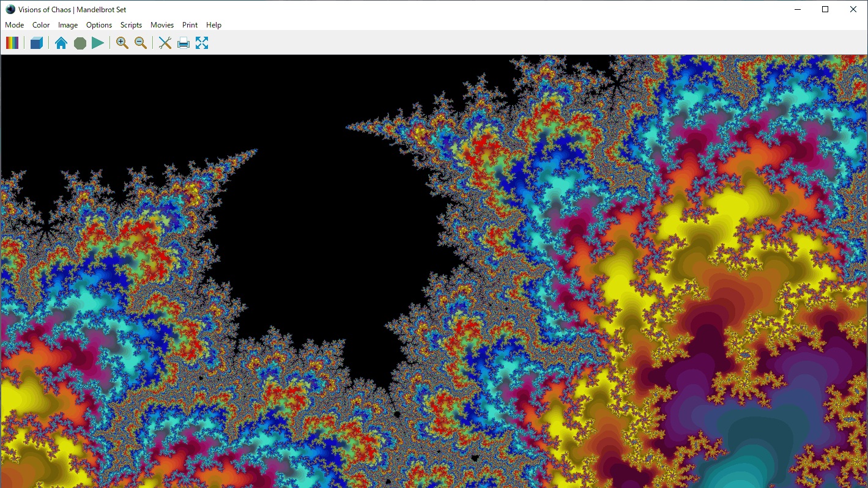Image resolution: width=868 pixels, height=488 pixels.
Task: Open the Options menu
Action: pos(99,25)
